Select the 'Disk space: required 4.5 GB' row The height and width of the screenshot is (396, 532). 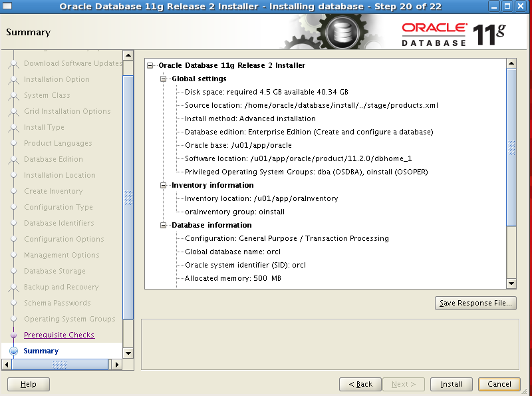[x=267, y=92]
